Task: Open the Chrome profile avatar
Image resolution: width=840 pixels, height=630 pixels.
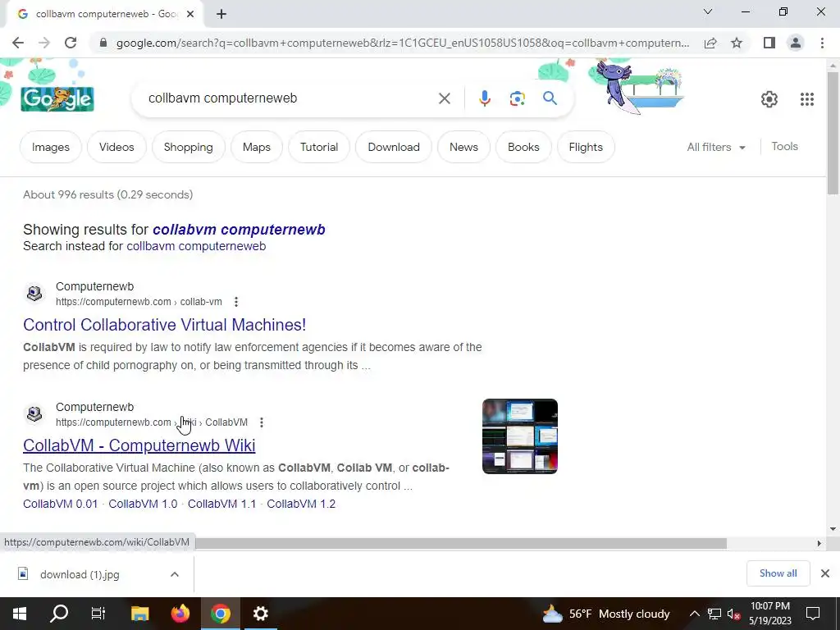Action: pos(796,43)
